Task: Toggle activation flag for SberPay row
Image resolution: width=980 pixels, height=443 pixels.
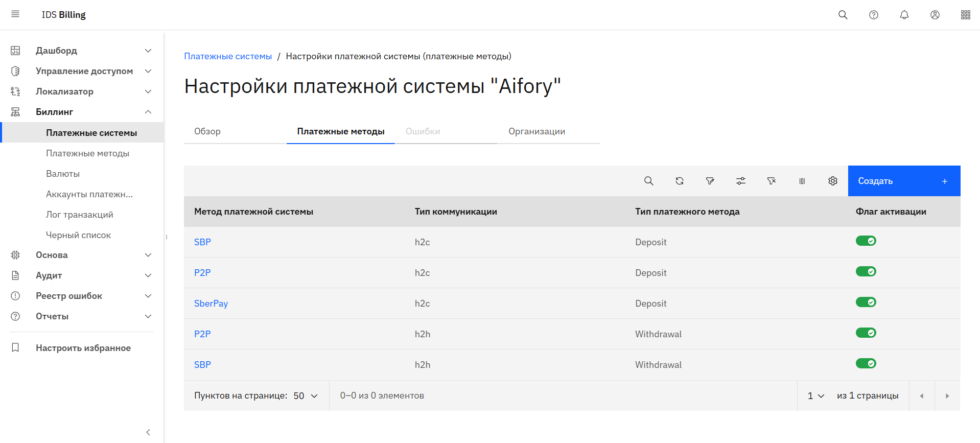Action: [x=866, y=302]
